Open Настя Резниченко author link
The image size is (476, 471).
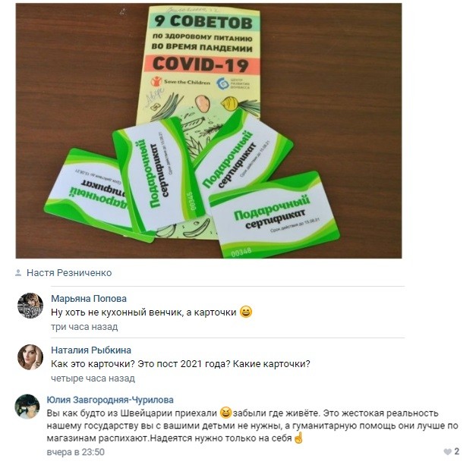[69, 272]
